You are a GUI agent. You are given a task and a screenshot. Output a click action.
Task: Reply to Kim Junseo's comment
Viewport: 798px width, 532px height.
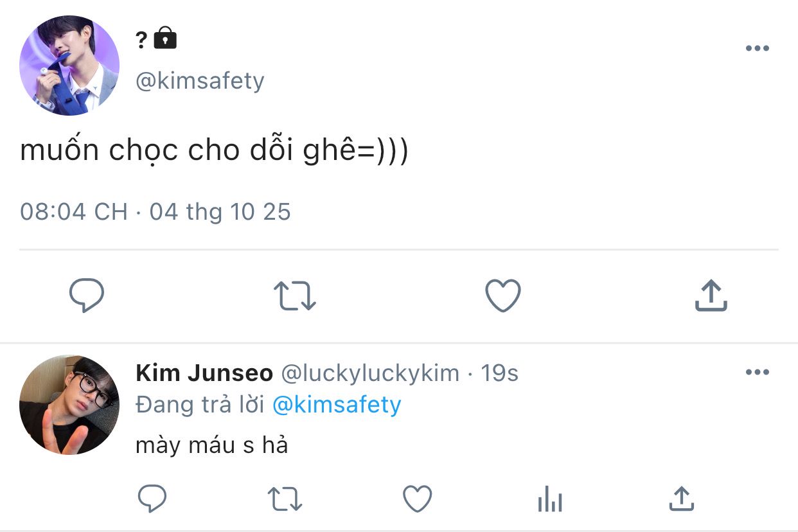152,499
